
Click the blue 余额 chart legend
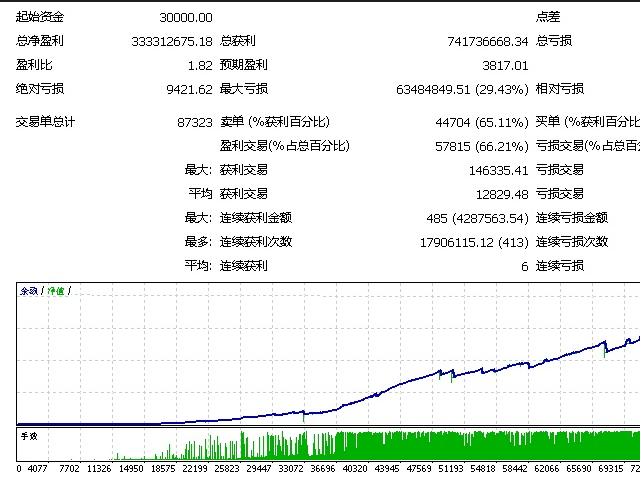pos(29,291)
